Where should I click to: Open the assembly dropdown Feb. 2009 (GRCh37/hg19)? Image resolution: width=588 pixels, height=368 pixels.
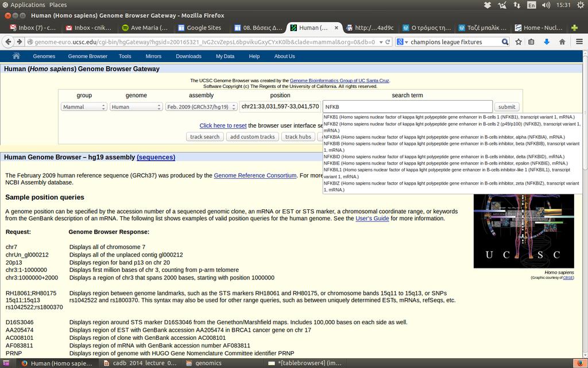click(x=202, y=106)
